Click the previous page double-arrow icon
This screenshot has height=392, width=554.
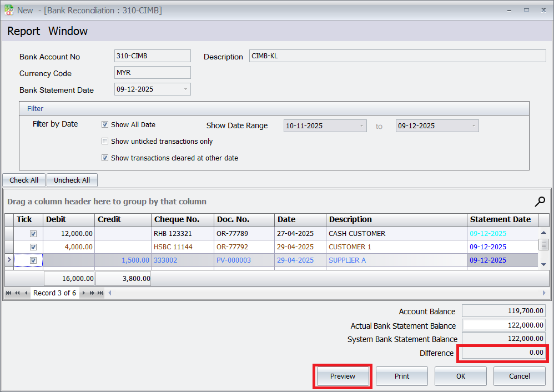point(17,293)
